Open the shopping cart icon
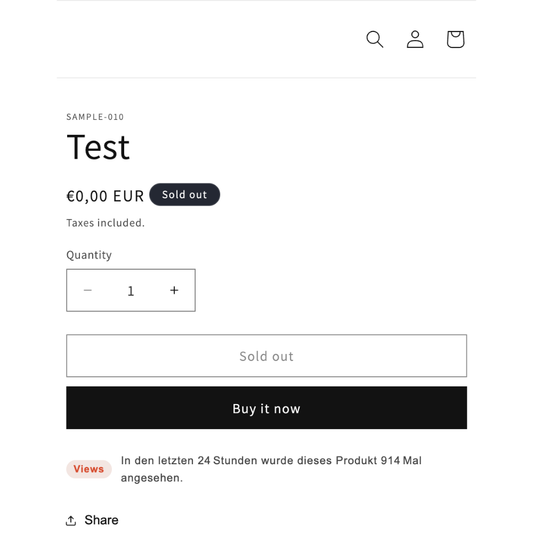The height and width of the screenshot is (533, 533). click(455, 39)
